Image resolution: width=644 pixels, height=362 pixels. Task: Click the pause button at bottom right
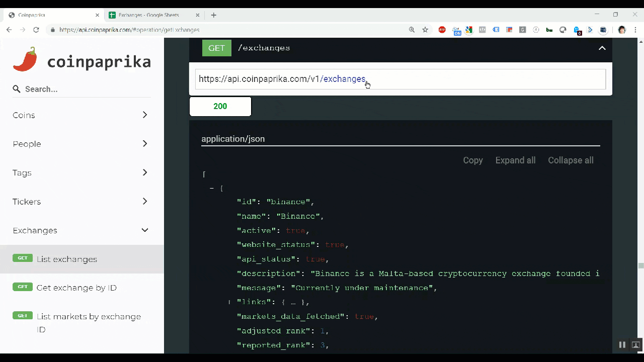pos(622,345)
